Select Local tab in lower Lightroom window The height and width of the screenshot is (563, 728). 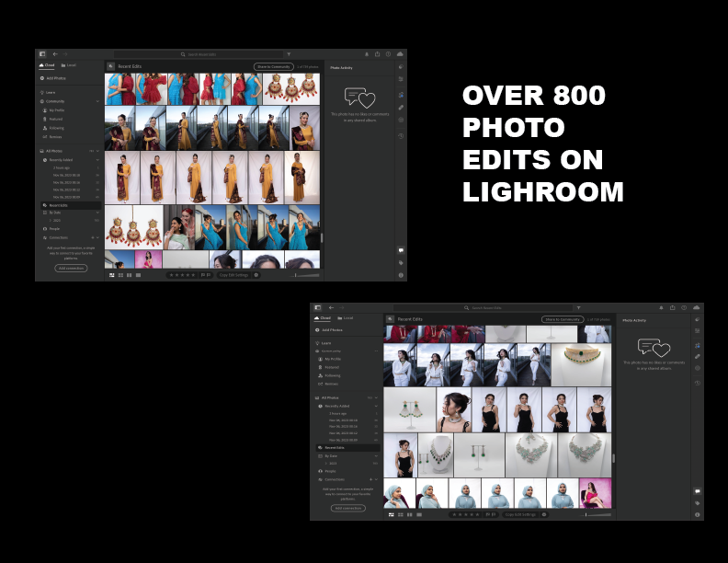(x=345, y=318)
